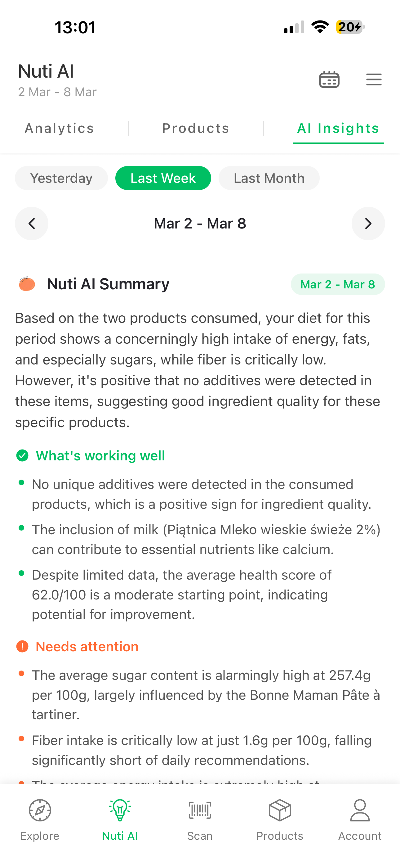The image size is (400, 868).
Task: Select the Yesterday period filter
Action: pos(61,178)
